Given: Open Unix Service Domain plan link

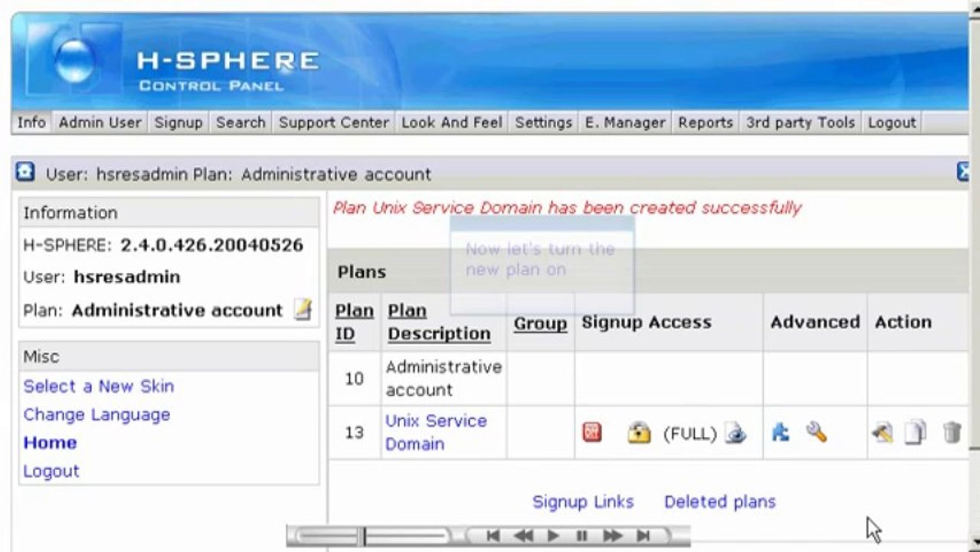Looking at the screenshot, I should point(436,432).
